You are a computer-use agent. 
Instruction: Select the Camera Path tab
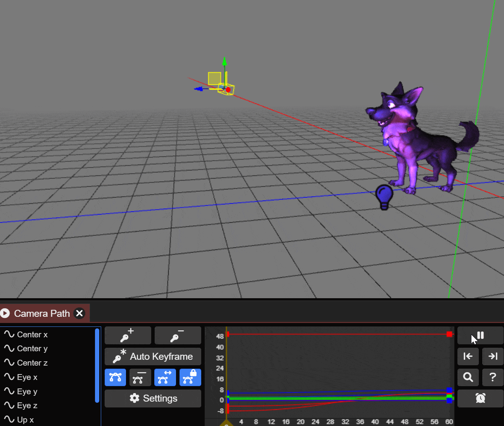tap(42, 313)
